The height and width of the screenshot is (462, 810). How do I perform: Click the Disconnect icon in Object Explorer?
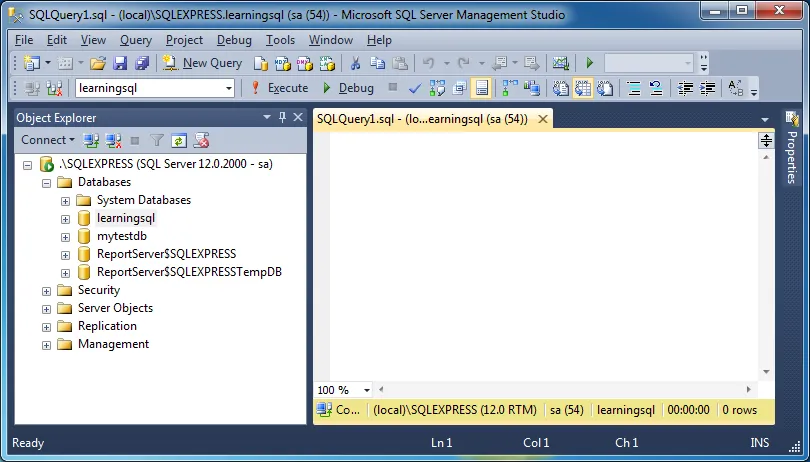113,140
